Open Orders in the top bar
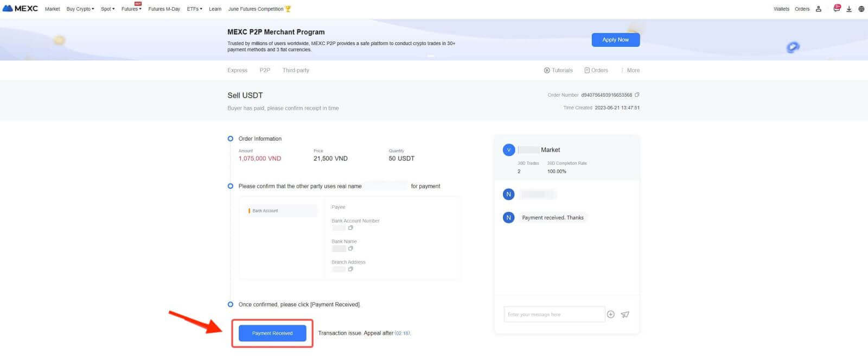Image resolution: width=868 pixels, height=358 pixels. pyautogui.click(x=802, y=9)
